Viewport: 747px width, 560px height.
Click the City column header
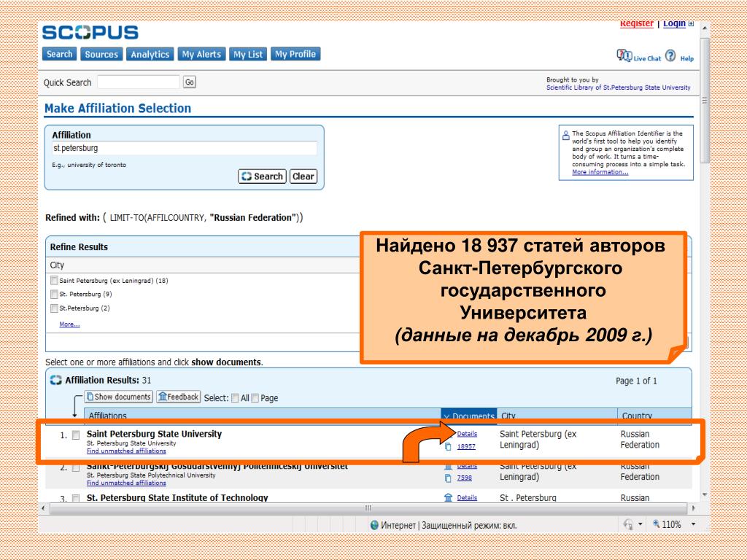click(x=557, y=416)
